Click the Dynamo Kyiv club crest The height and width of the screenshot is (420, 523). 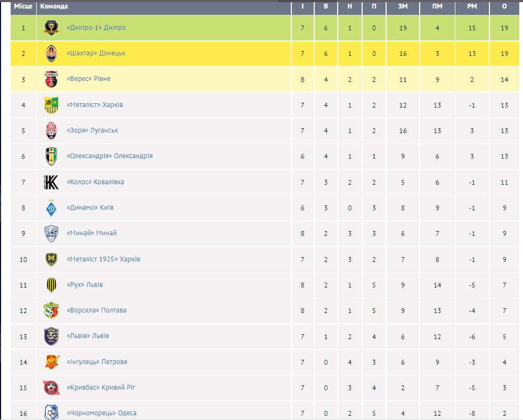51,208
